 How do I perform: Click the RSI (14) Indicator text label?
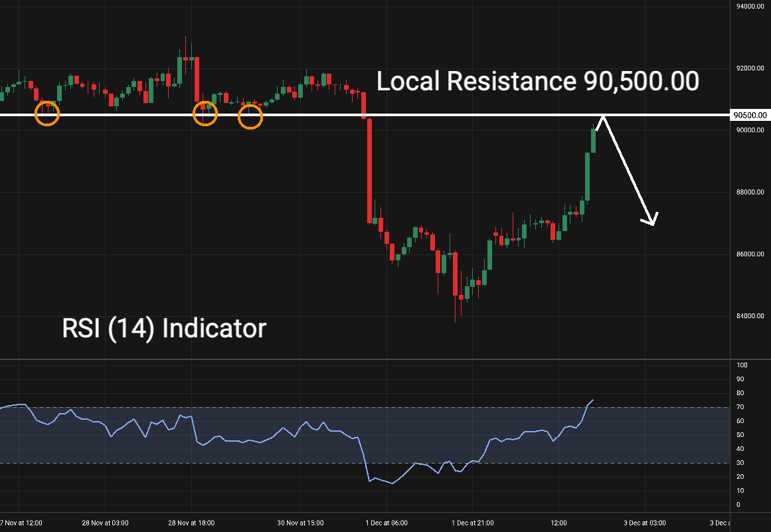coord(164,328)
